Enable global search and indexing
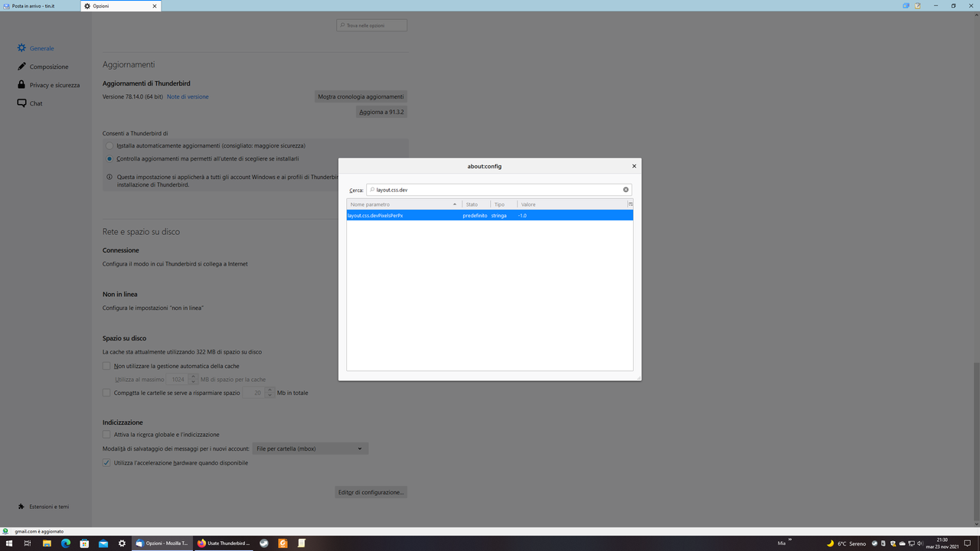980x551 pixels. tap(106, 434)
